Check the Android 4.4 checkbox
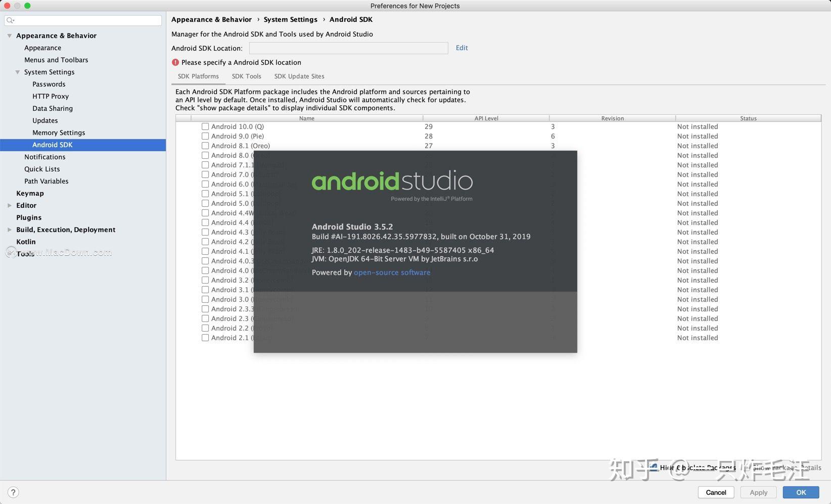This screenshot has height=504, width=831. tap(205, 222)
